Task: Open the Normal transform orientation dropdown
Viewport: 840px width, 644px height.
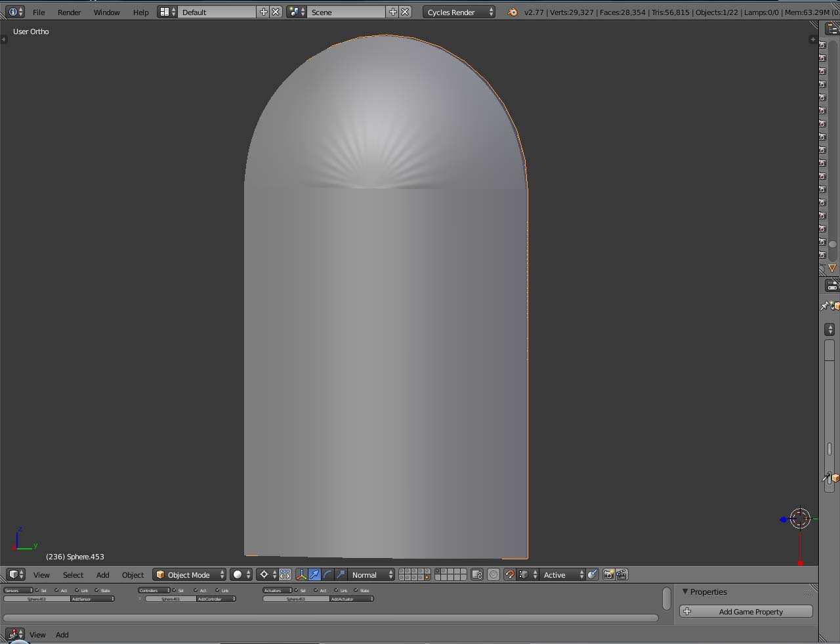Action: pos(371,574)
